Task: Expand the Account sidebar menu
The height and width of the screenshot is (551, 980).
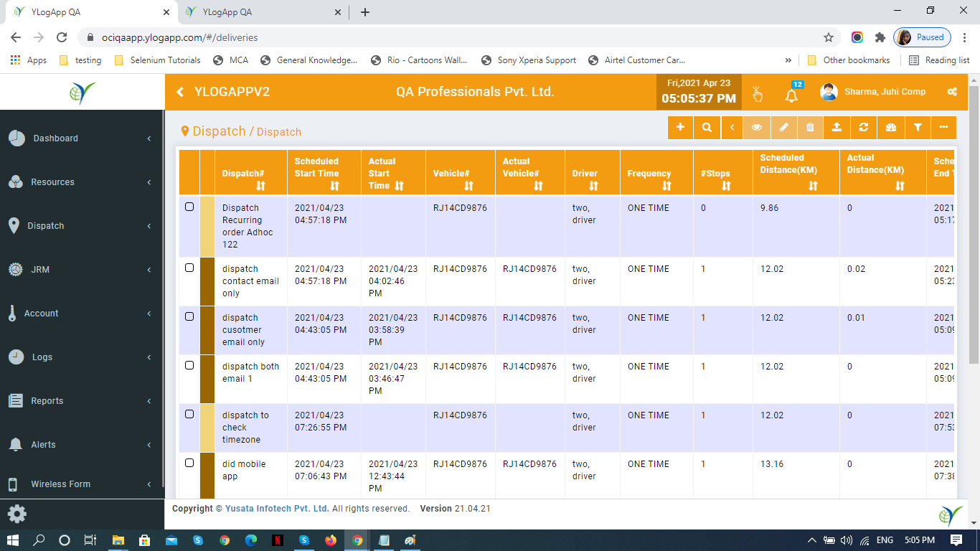Action: (x=82, y=314)
